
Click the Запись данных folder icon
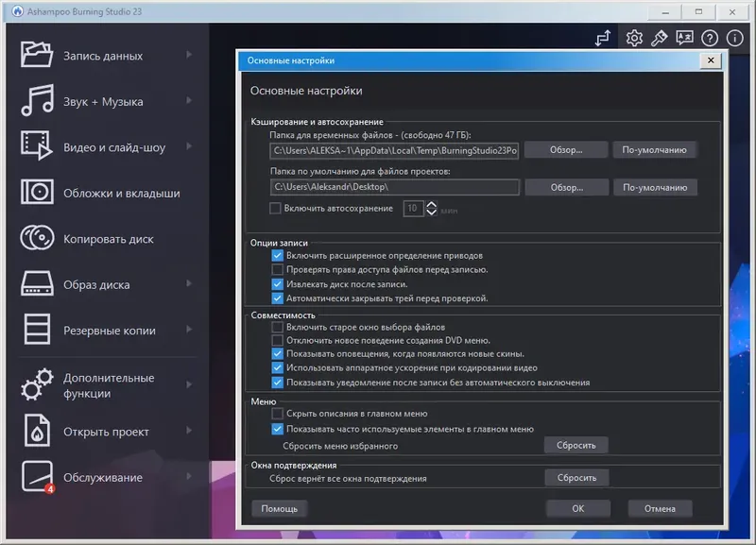coord(37,55)
